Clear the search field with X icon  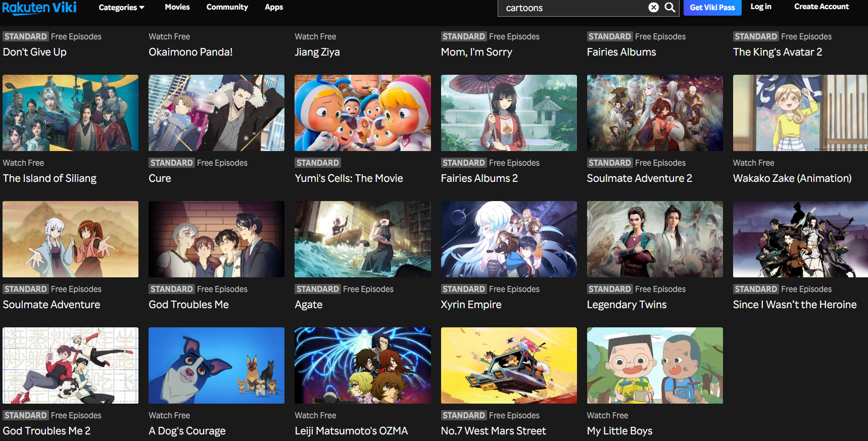[x=653, y=8]
